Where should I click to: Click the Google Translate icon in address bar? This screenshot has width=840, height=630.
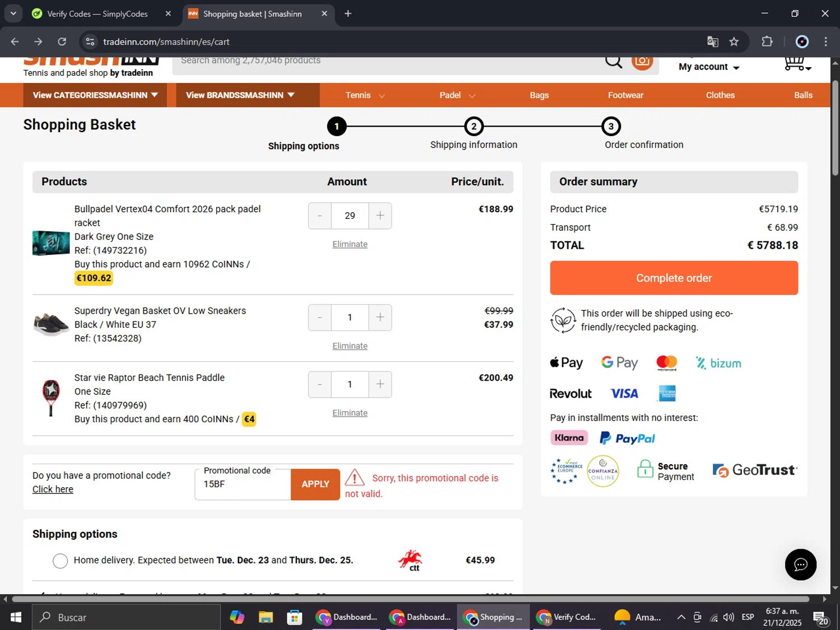712,41
